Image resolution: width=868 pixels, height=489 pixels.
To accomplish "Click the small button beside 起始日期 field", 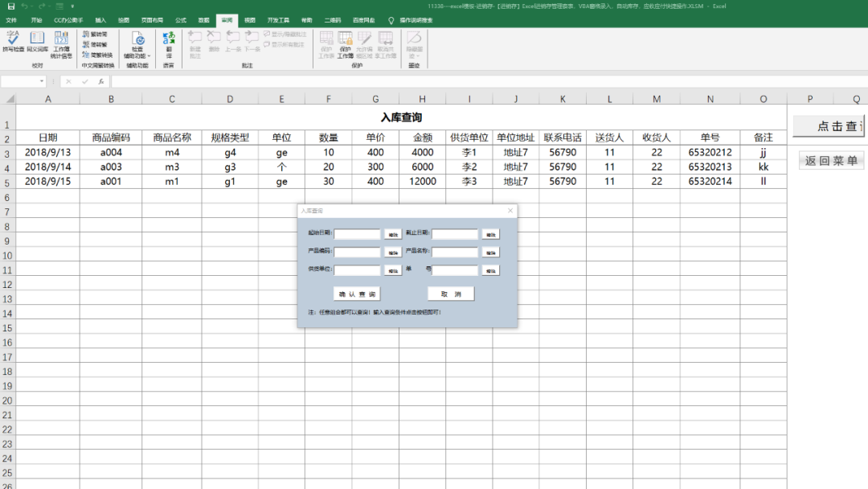I will click(x=393, y=234).
